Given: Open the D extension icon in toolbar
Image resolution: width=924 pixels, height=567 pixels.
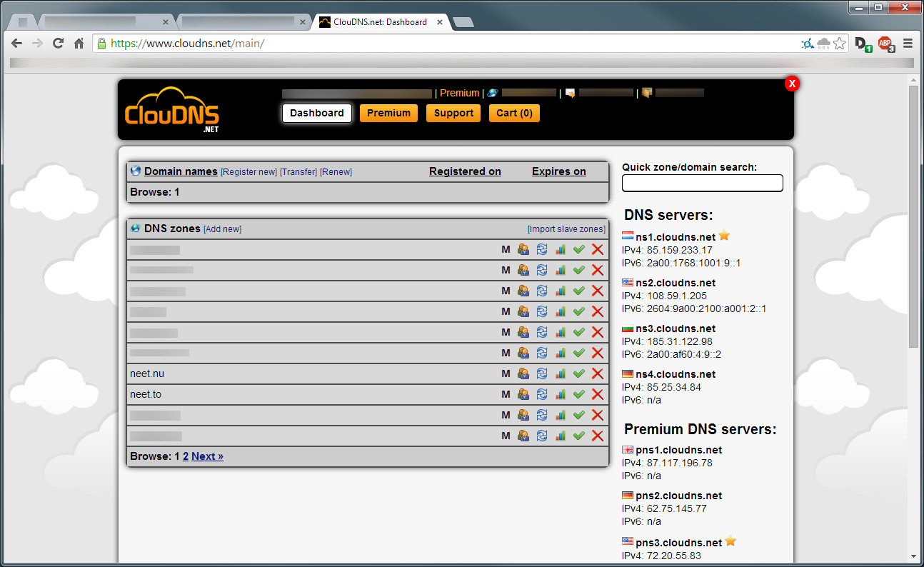Looking at the screenshot, I should (863, 44).
